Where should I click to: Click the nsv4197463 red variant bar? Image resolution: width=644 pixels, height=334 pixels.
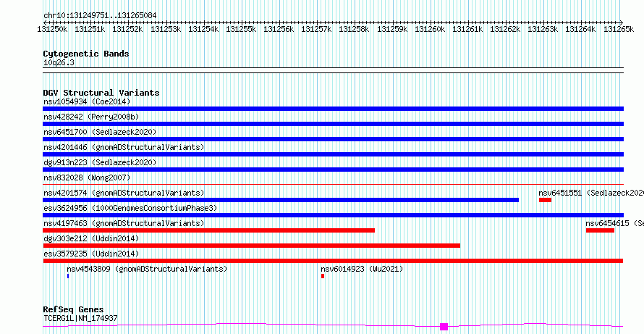pos(208,230)
